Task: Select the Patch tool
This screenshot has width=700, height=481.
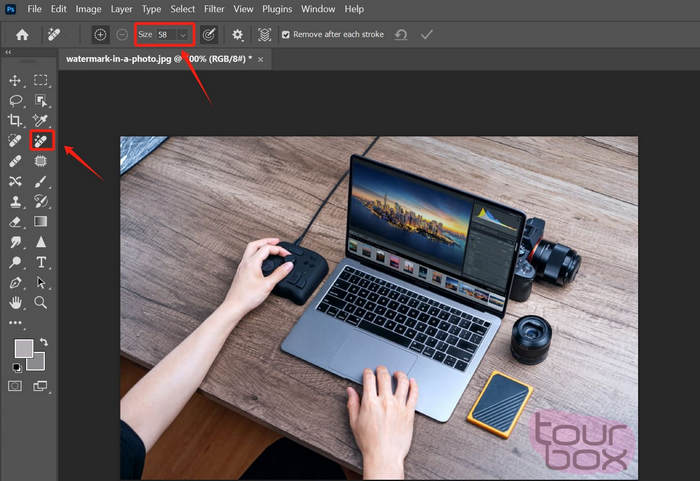Action: click(41, 161)
